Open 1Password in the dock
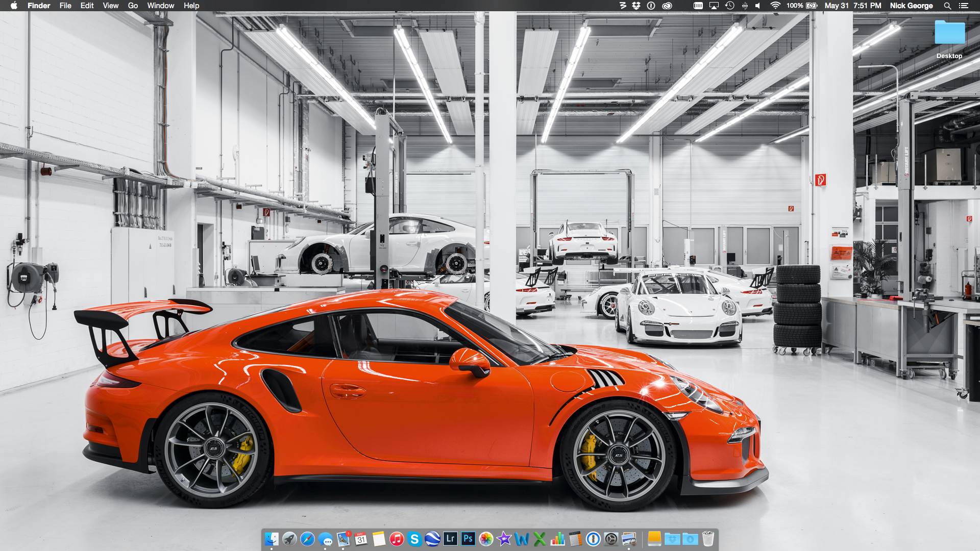Screen dimensions: 980x551 coord(593,539)
